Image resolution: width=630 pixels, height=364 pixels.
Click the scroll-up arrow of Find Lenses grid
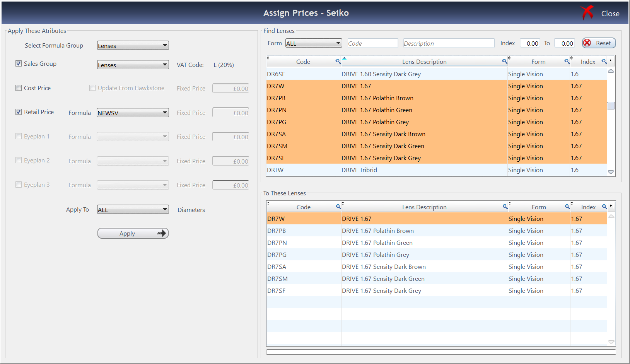coord(611,71)
